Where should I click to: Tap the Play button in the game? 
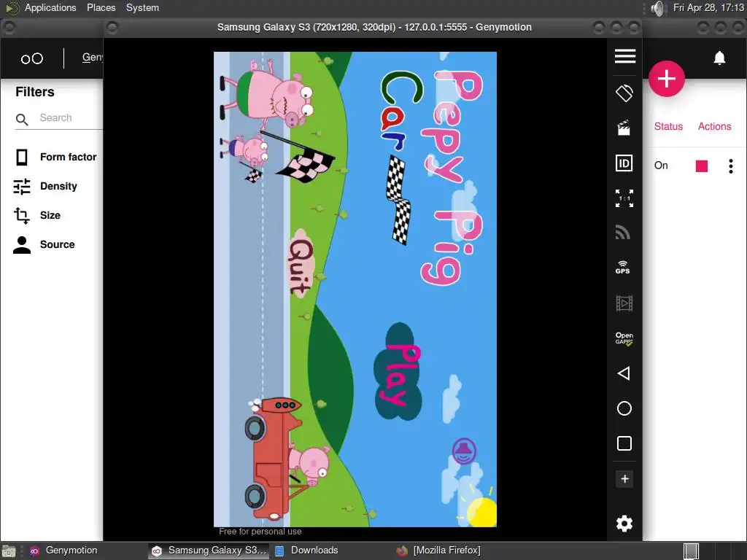point(398,372)
